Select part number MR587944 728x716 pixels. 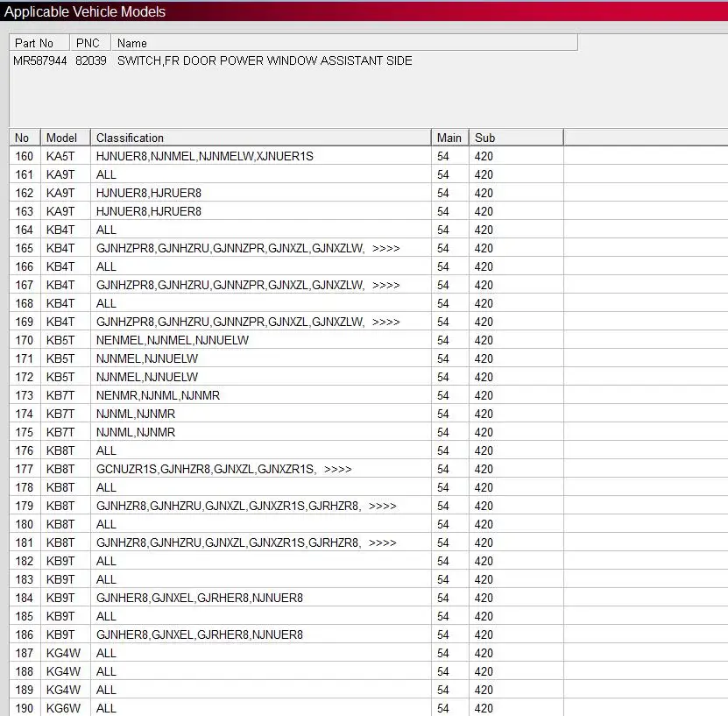click(40, 60)
